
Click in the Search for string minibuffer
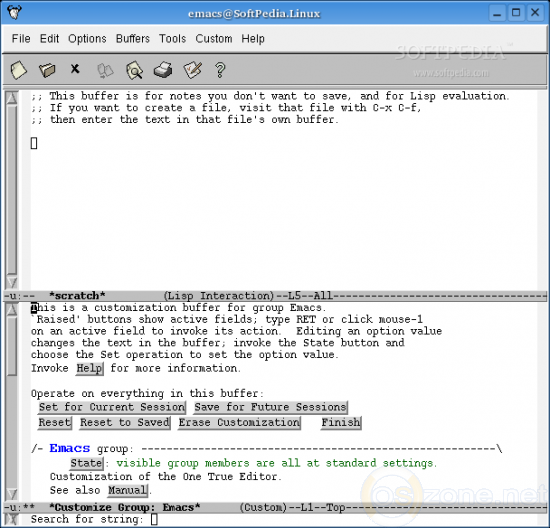click(x=154, y=520)
